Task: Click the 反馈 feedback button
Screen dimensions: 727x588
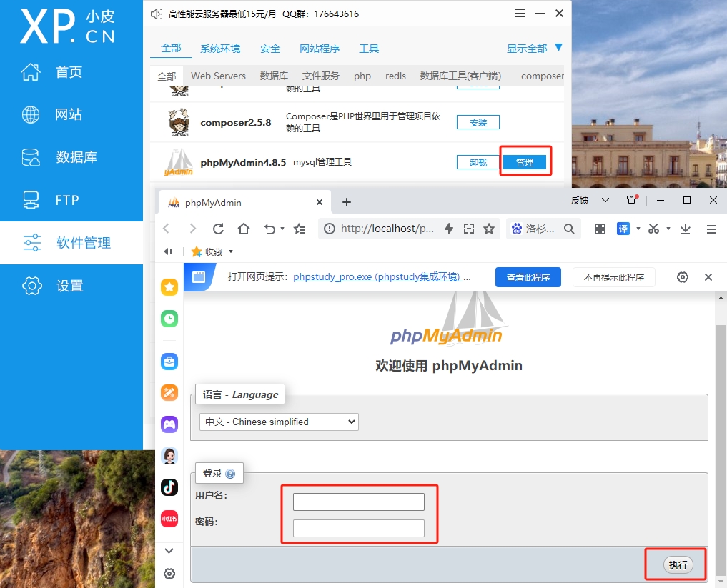Action: [x=580, y=200]
